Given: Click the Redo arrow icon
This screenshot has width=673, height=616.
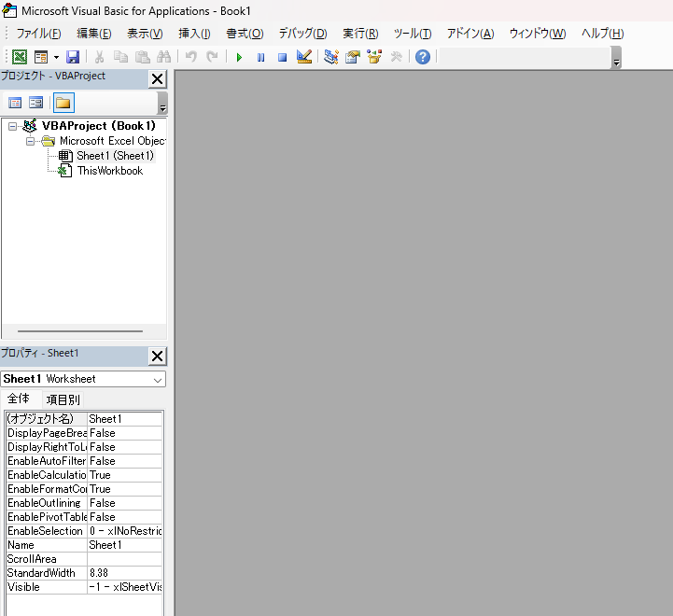Looking at the screenshot, I should 212,57.
